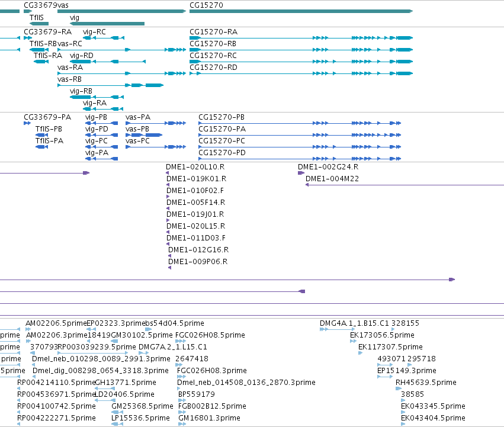The height and width of the screenshot is (427, 504).
Task: Click clone DME1-004M22
Action: [332, 179]
